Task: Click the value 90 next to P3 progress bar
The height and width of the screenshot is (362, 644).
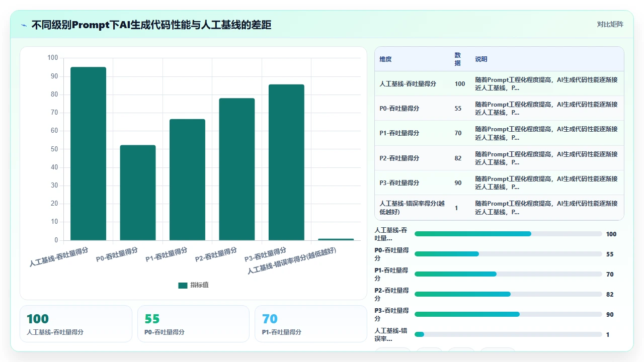Action: 610,314
